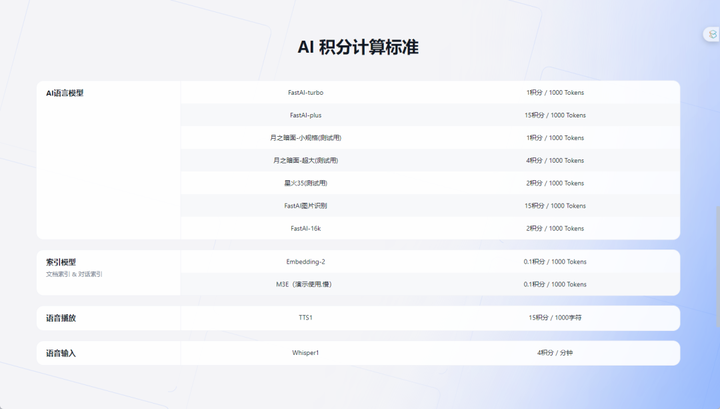
Task: Click the "月之暗面-小规格(测试用)" model name
Action: click(305, 138)
